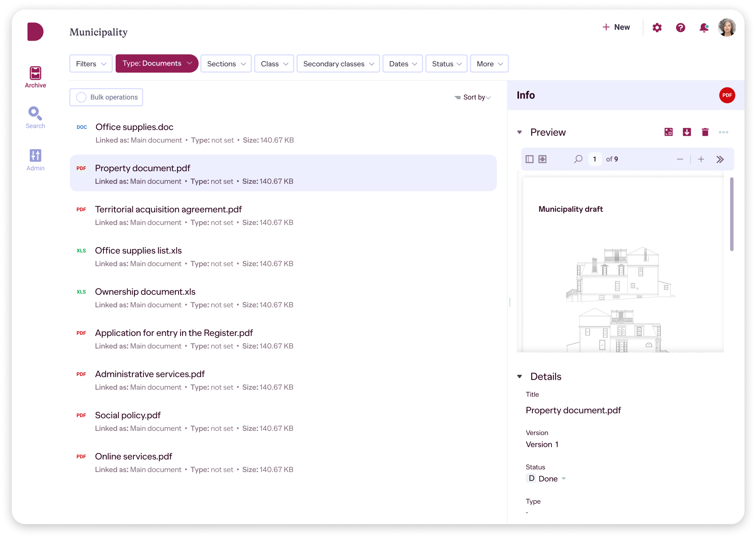
Task: Zoom out with the minus icon
Action: [680, 159]
